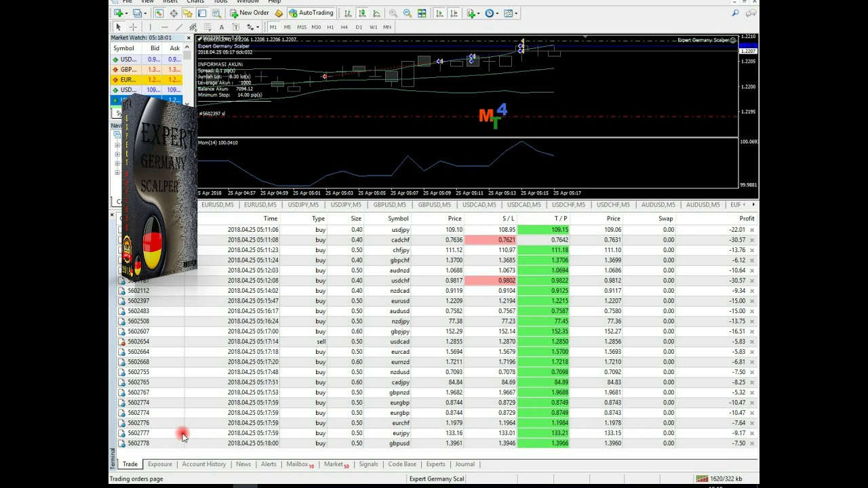This screenshot has height=488, width=868.
Task: Select the text label 'A' tool
Action: (221, 27)
